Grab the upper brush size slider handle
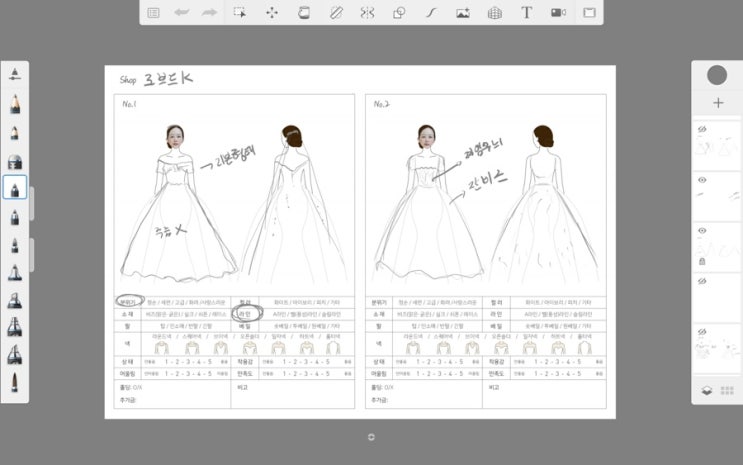This screenshot has height=465, width=743. [x=32, y=203]
